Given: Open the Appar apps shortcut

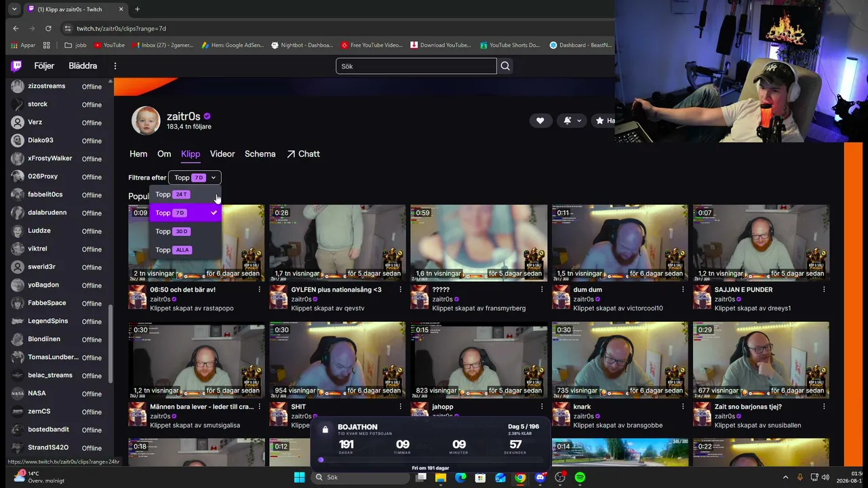Looking at the screenshot, I should 23,45.
